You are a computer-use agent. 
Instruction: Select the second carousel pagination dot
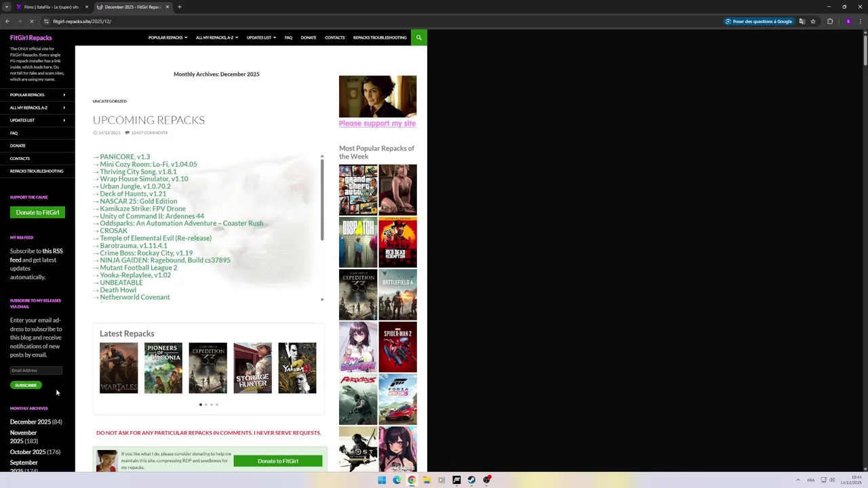point(206,405)
